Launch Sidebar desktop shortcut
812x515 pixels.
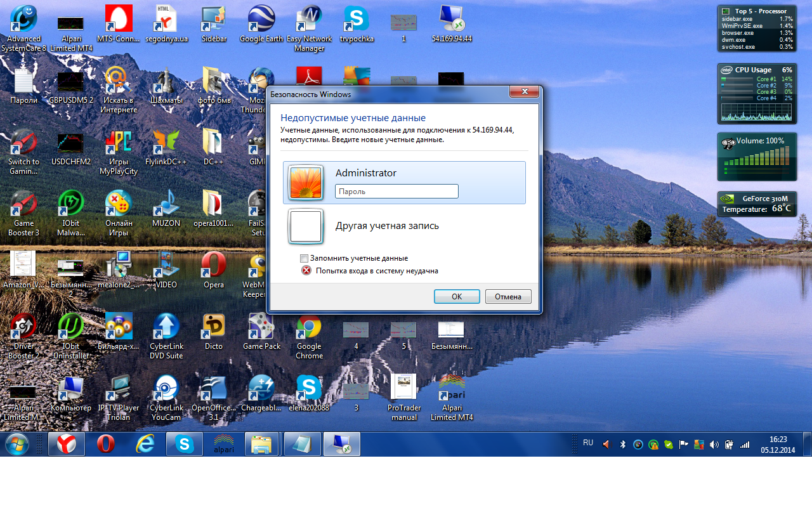[x=214, y=25]
